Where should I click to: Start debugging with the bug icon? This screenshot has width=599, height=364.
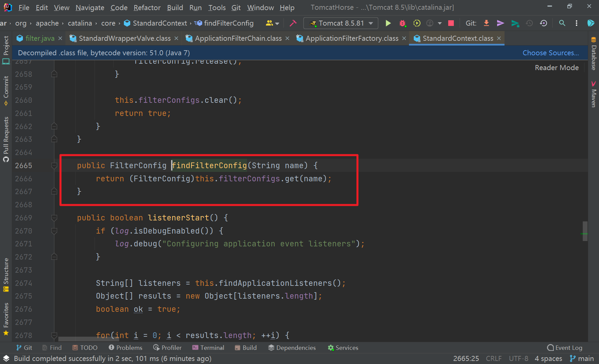coord(402,23)
